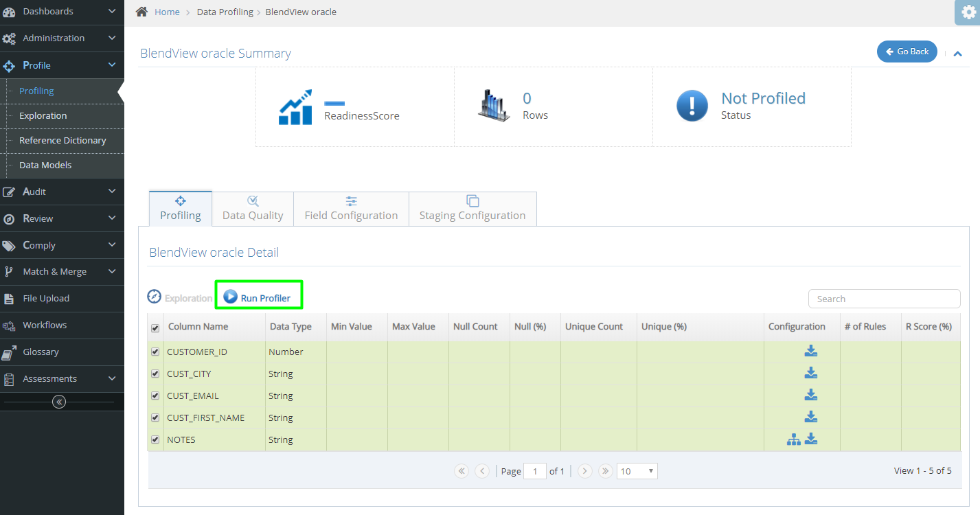Click the Comply tags icon
This screenshot has height=515, width=980.
[x=9, y=246]
